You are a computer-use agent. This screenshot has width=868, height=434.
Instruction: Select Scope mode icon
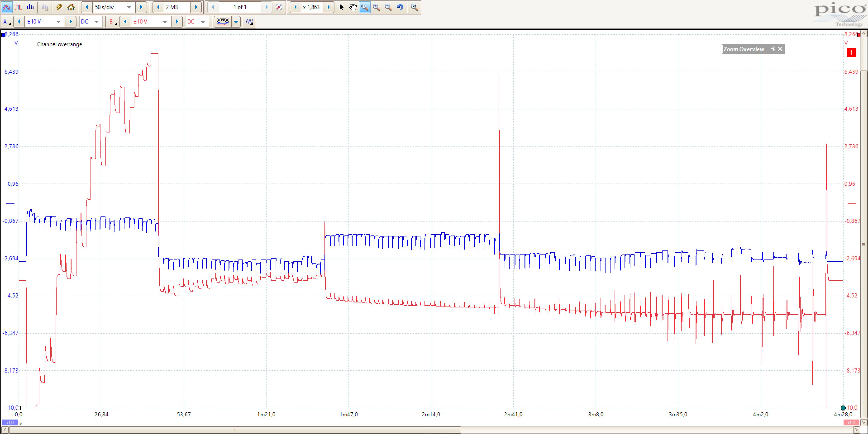(x=7, y=7)
